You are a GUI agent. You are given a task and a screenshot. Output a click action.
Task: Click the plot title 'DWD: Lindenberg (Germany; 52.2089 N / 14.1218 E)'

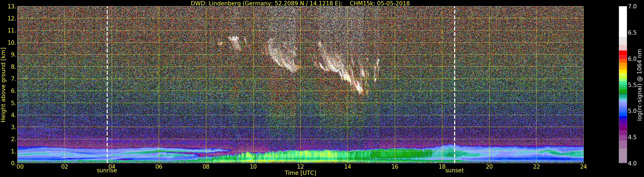click(x=266, y=3)
